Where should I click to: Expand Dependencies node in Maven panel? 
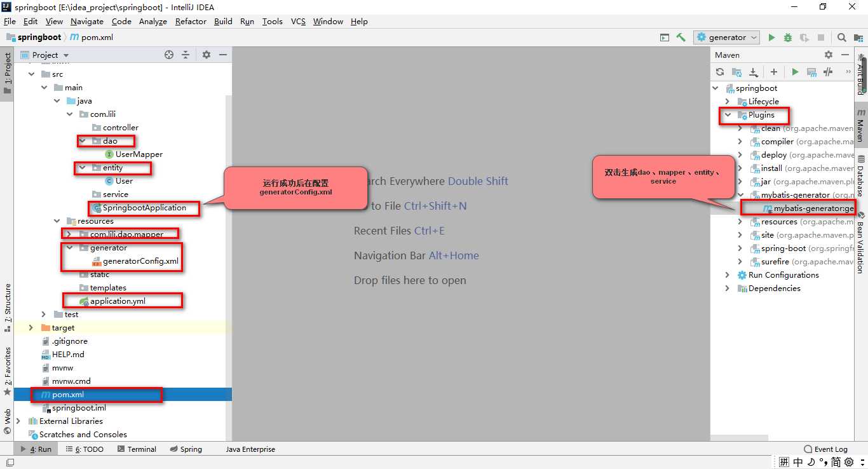coord(728,289)
